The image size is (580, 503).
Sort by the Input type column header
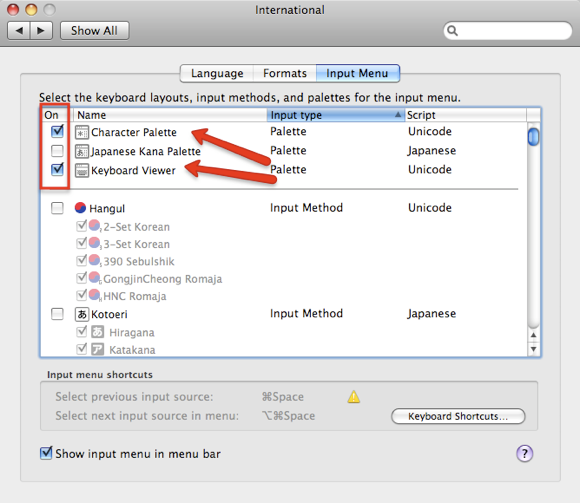click(x=336, y=115)
